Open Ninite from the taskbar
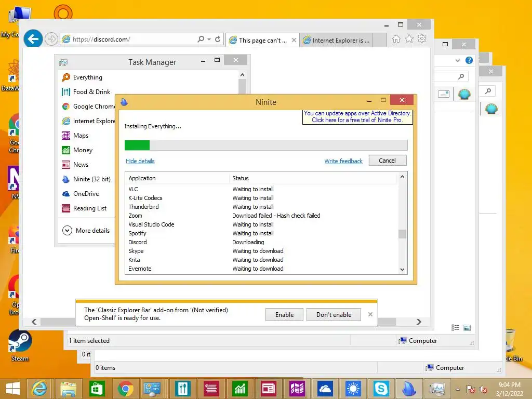Image resolution: width=532 pixels, height=399 pixels. click(x=409, y=389)
